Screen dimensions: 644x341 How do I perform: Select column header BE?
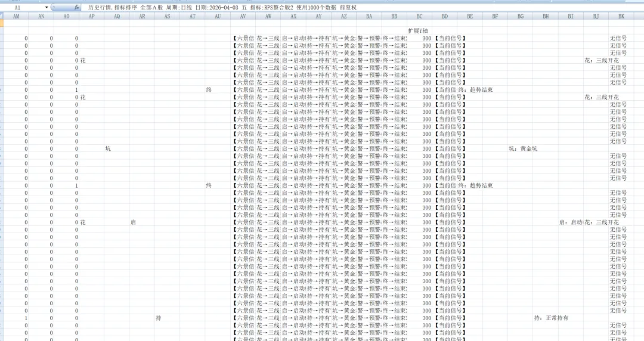click(x=470, y=17)
